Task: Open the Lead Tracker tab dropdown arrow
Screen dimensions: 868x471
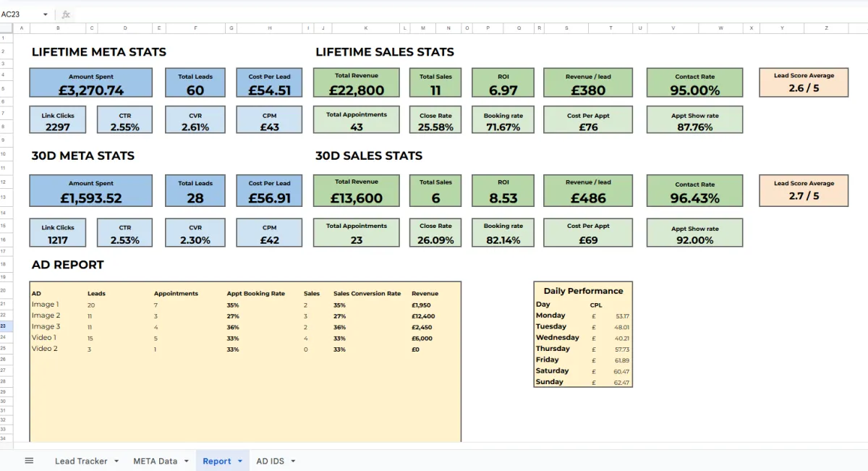Action: (x=116, y=462)
